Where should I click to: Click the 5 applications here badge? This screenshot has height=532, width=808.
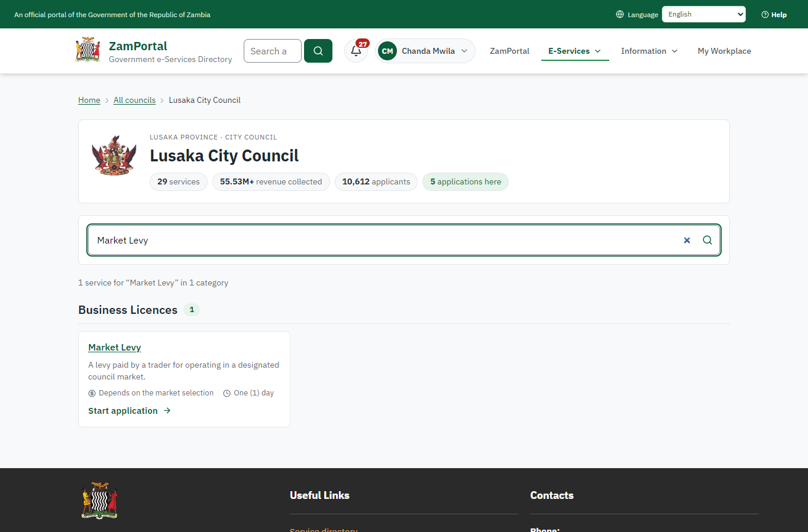466,181
